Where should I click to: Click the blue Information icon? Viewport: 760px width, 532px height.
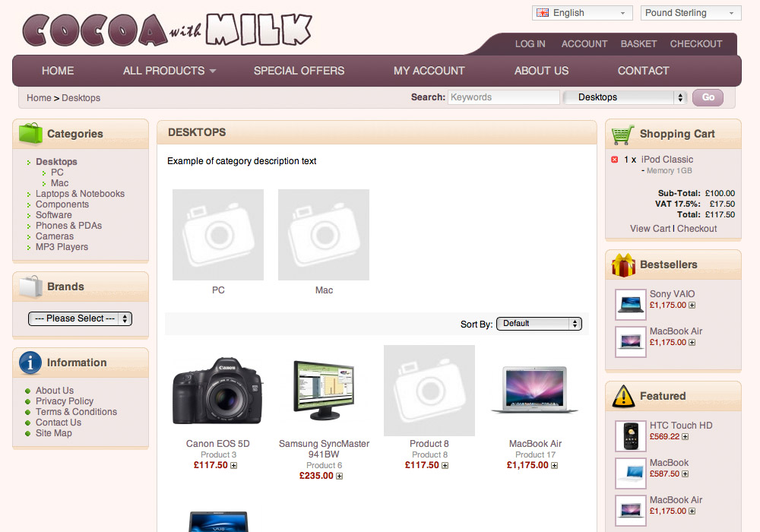coord(30,363)
